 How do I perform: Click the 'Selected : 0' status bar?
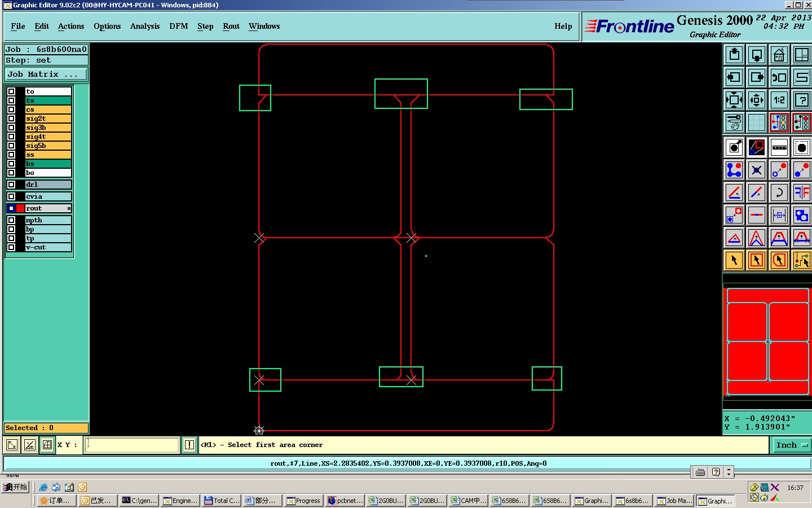click(x=46, y=428)
